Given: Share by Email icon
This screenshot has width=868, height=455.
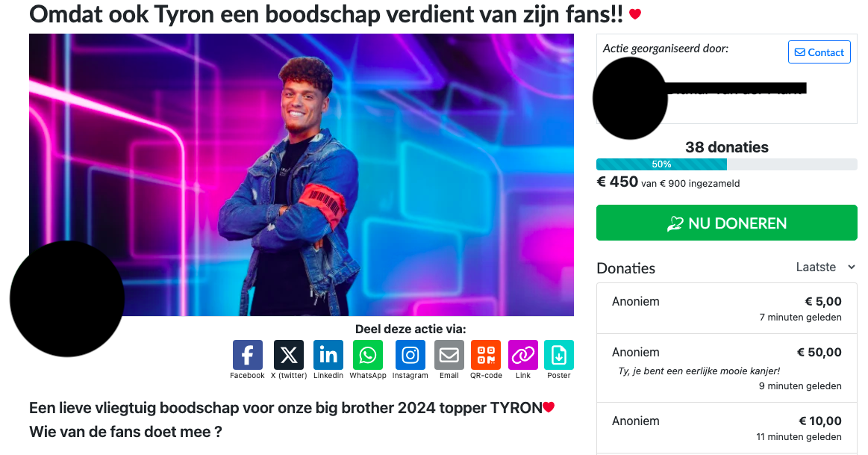Looking at the screenshot, I should pos(449,355).
